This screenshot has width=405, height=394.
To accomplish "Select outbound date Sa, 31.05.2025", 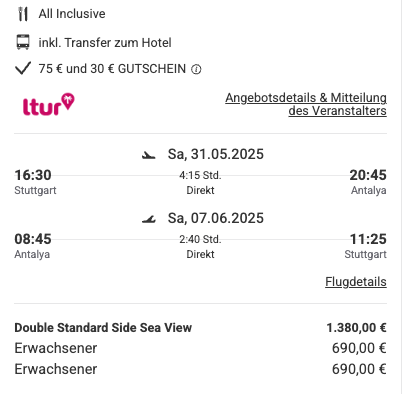I will tap(216, 154).
